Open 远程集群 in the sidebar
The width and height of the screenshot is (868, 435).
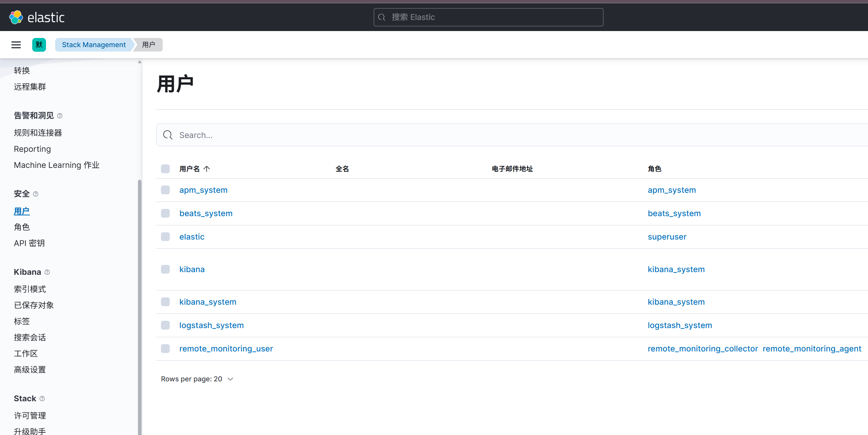click(30, 87)
